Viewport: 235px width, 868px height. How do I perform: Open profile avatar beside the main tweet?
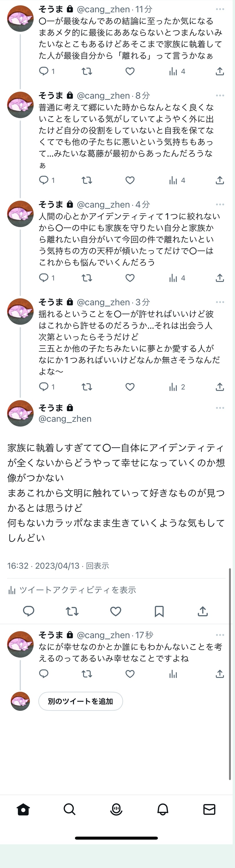click(20, 413)
